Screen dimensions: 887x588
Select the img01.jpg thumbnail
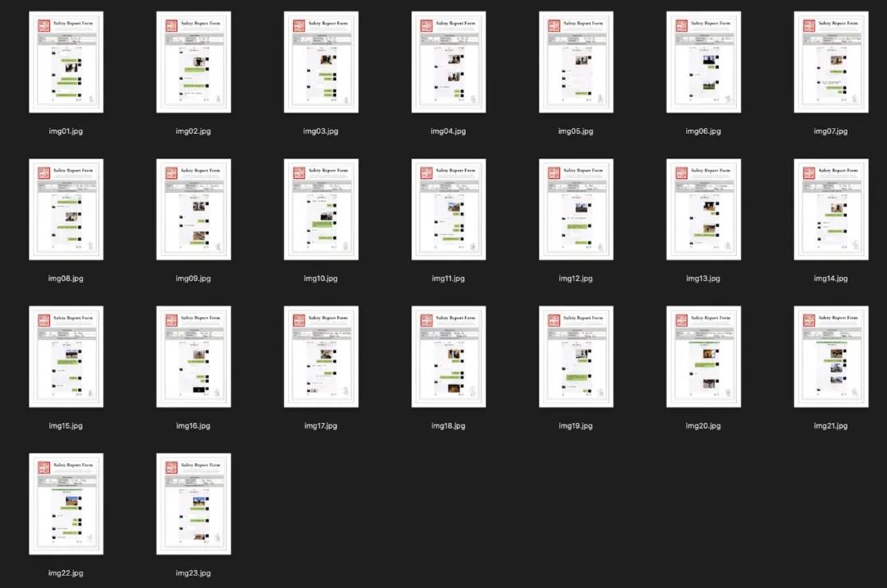pyautogui.click(x=67, y=62)
